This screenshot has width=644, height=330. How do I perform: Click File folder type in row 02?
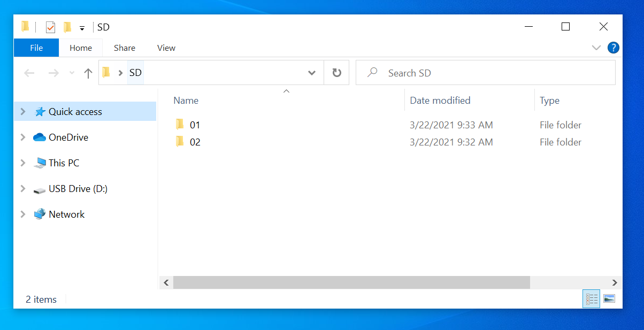(x=561, y=142)
